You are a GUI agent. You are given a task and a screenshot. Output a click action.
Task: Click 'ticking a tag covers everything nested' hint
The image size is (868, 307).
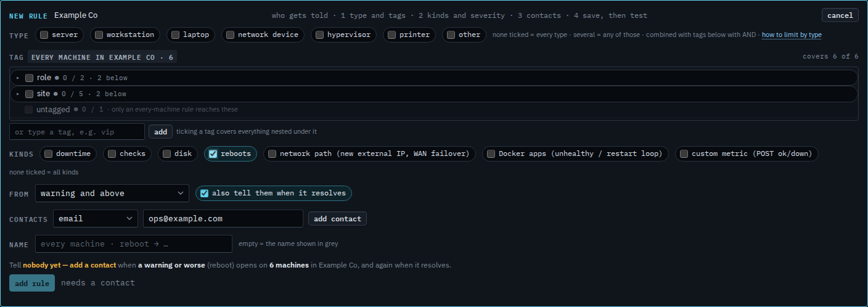pyautogui.click(x=247, y=132)
